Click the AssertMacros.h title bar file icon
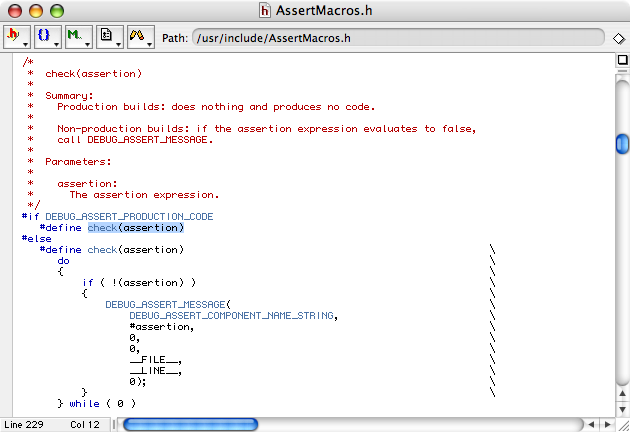The width and height of the screenshot is (630, 432). [x=265, y=10]
